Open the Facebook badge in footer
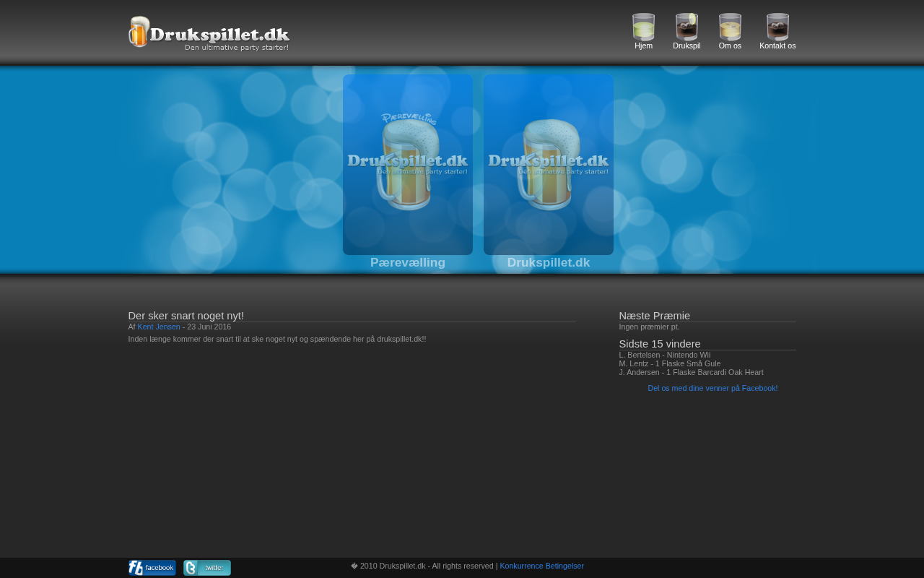Screen dimensions: 924x578 click(x=152, y=568)
